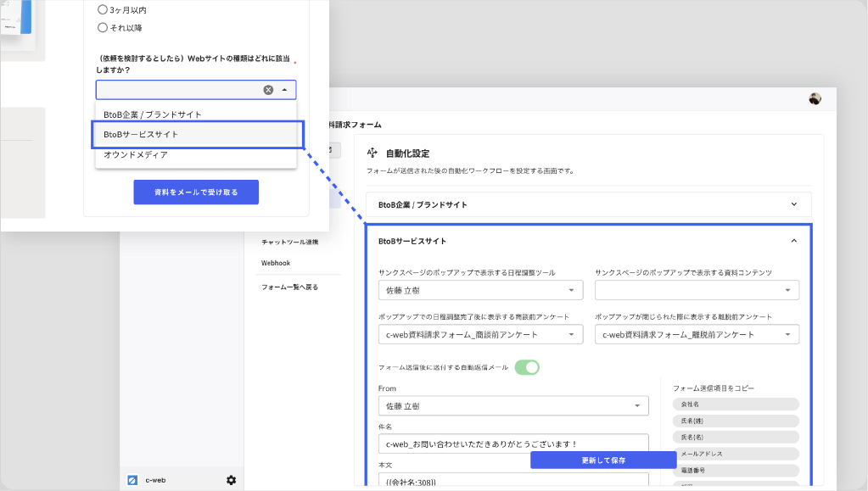Click the 件名 subject input field
Viewport: 868px width, 491px height.
point(512,443)
